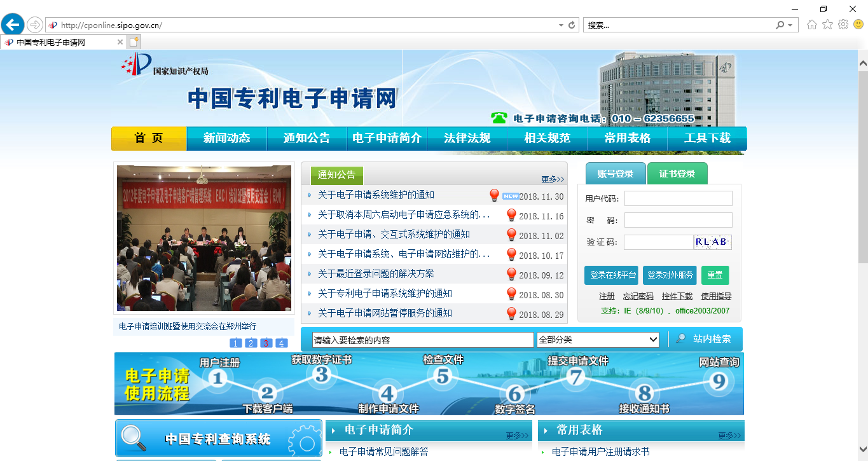Open a new tab with the blank tab button
The height and width of the screenshot is (461, 868).
[x=134, y=42]
